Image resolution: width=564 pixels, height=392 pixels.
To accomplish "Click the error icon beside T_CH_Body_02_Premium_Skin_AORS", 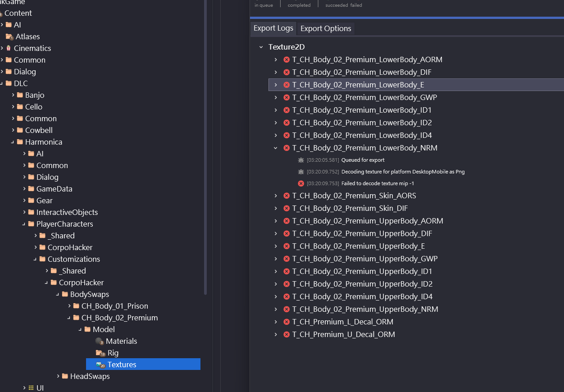I will pos(287,196).
